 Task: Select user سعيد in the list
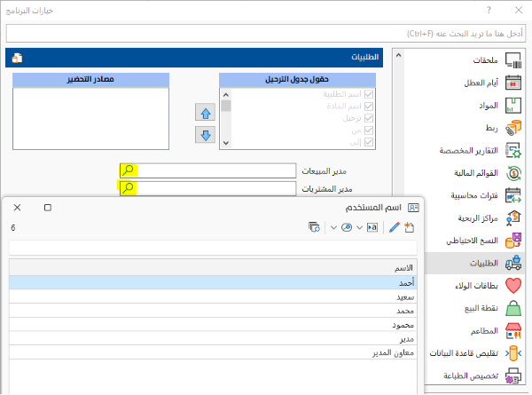coord(213,296)
